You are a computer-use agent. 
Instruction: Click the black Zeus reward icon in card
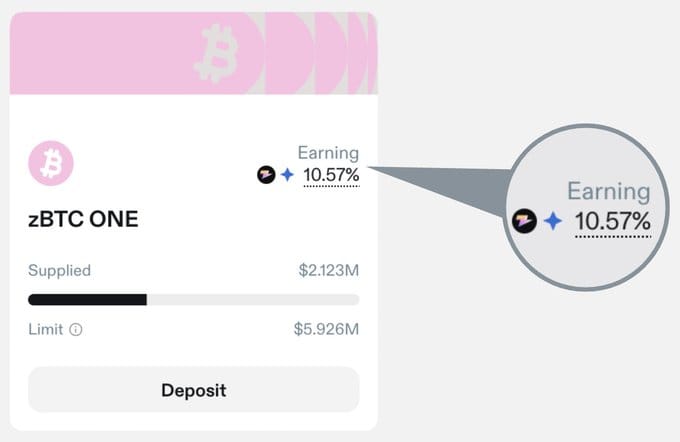click(x=266, y=175)
